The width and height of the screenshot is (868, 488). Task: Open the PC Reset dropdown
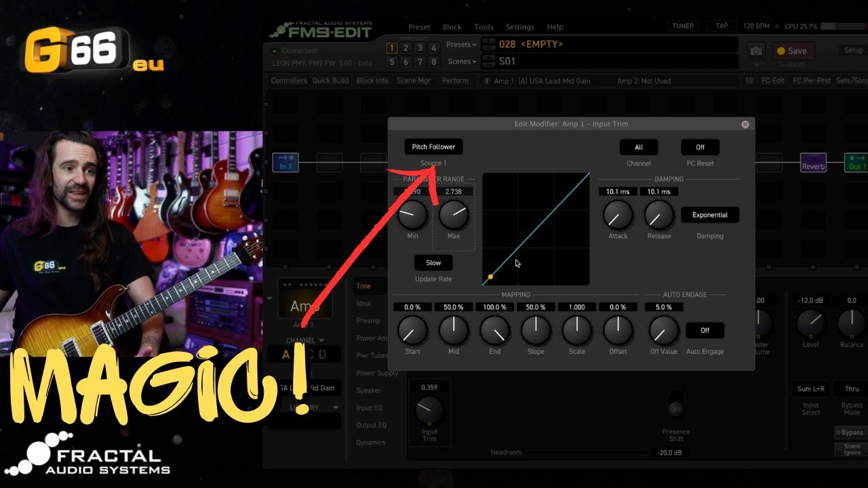coord(700,147)
